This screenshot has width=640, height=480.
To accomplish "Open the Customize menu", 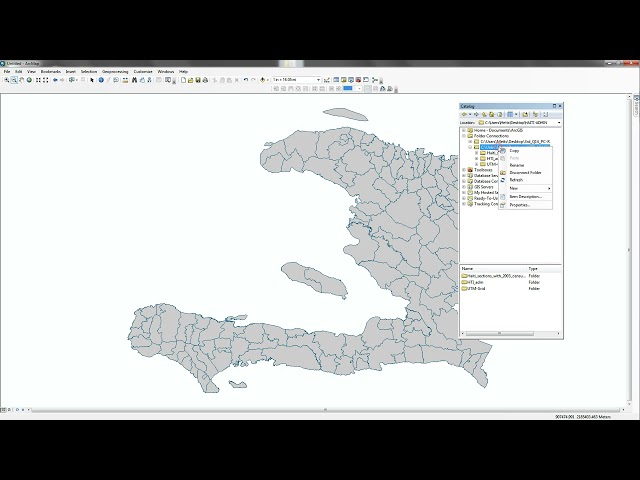I will tap(143, 71).
